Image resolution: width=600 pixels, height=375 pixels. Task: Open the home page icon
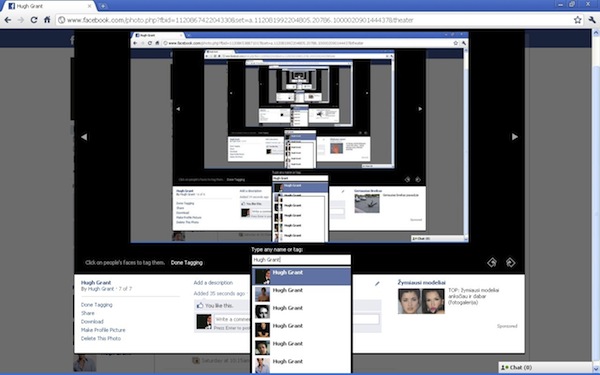click(47, 20)
